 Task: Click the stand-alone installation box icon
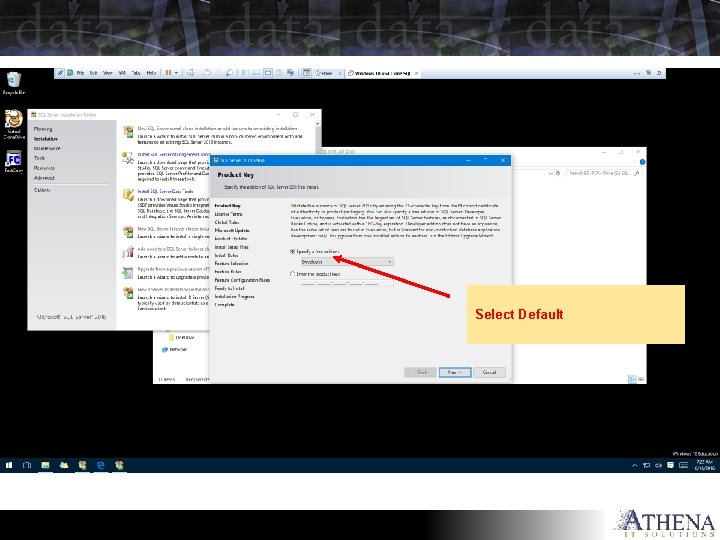(x=128, y=132)
